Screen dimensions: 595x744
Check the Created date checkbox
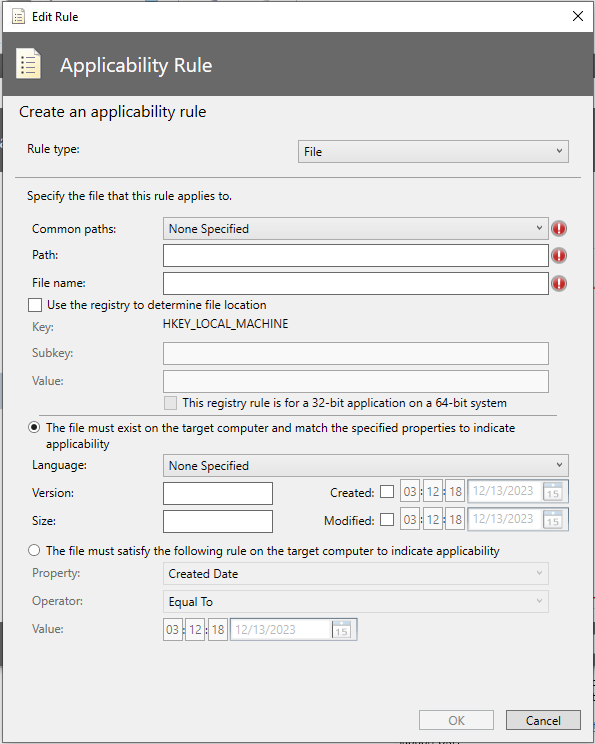pos(387,492)
